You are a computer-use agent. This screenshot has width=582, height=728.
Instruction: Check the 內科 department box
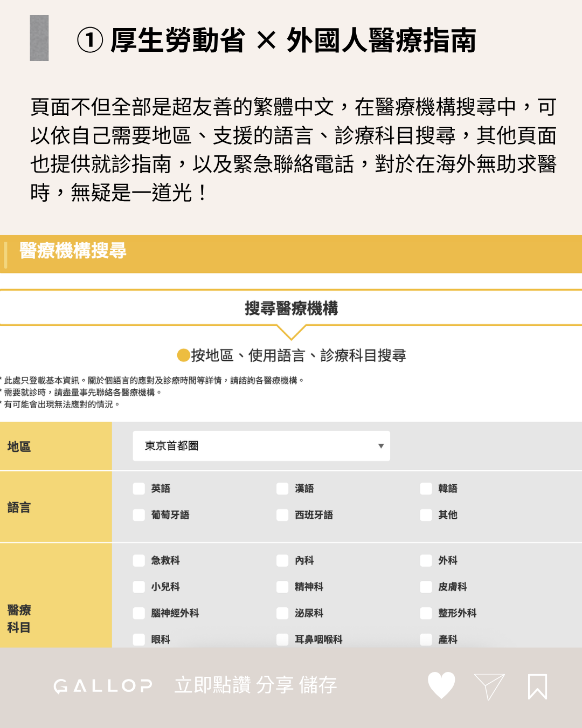[x=282, y=561]
